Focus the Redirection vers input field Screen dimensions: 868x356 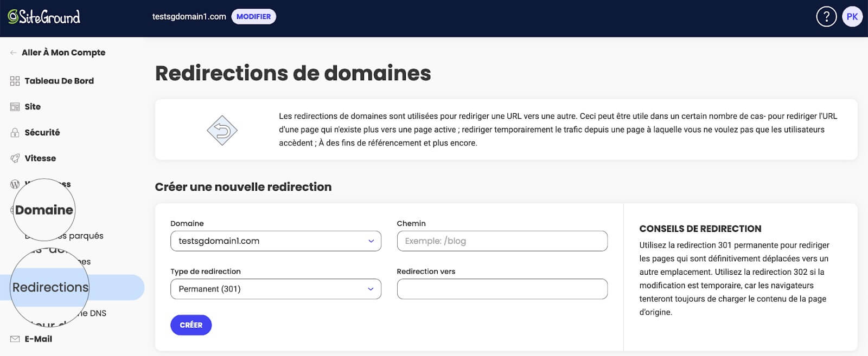pyautogui.click(x=502, y=289)
